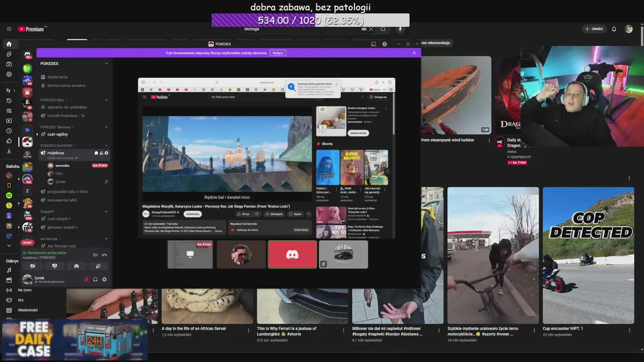Image resolution: width=644 pixels, height=362 pixels.
Task: Open video Cup encounter PT. 1 title
Action: point(562,329)
